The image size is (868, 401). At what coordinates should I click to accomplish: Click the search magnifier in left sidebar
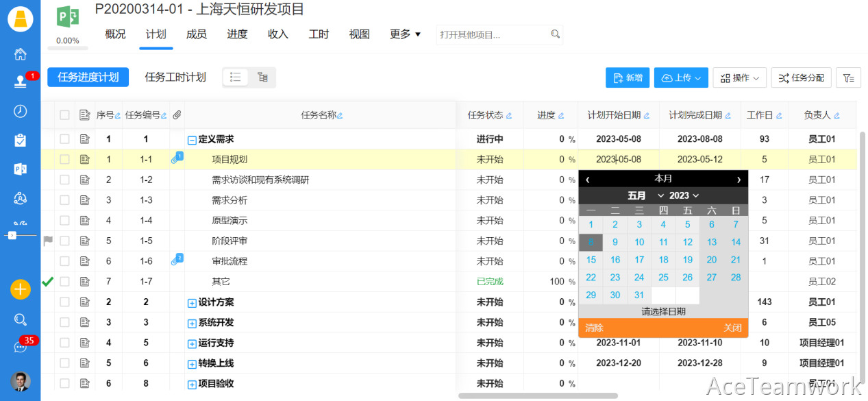(21, 319)
